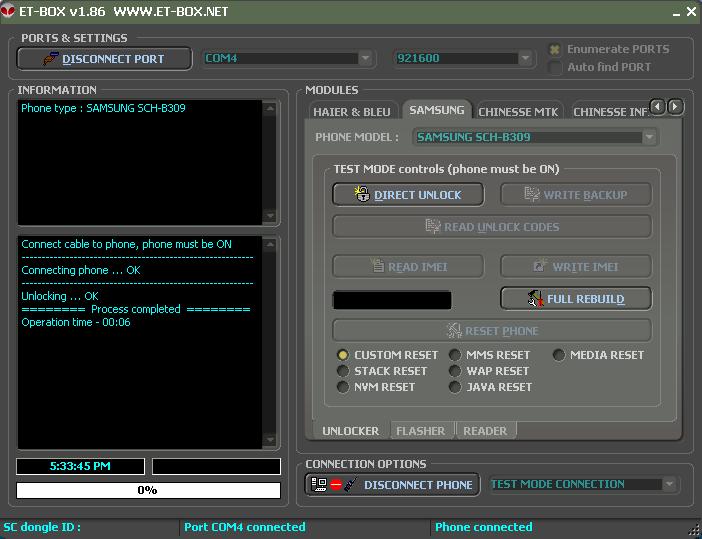Click the DISCONNECT PORT button
Viewport: 702px width, 539px height.
coord(104,59)
